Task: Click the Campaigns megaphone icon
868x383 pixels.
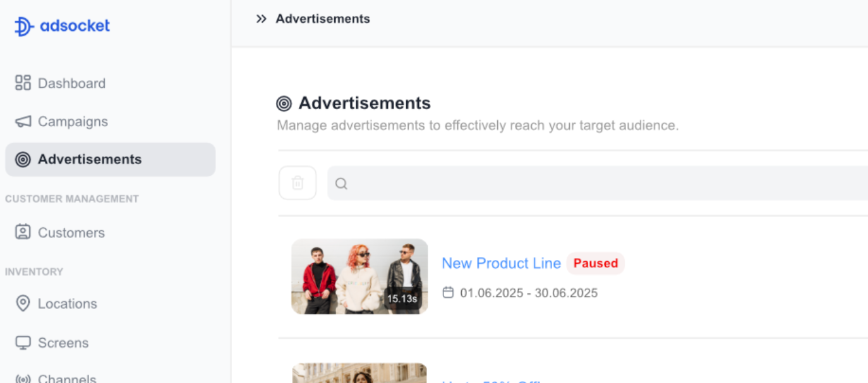Action: click(x=23, y=121)
